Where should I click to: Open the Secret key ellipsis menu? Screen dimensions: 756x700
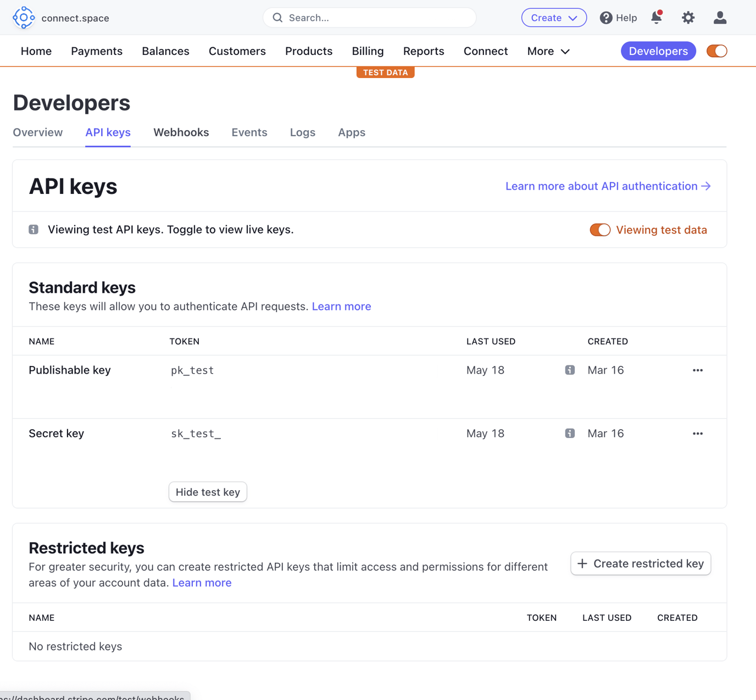point(697,433)
